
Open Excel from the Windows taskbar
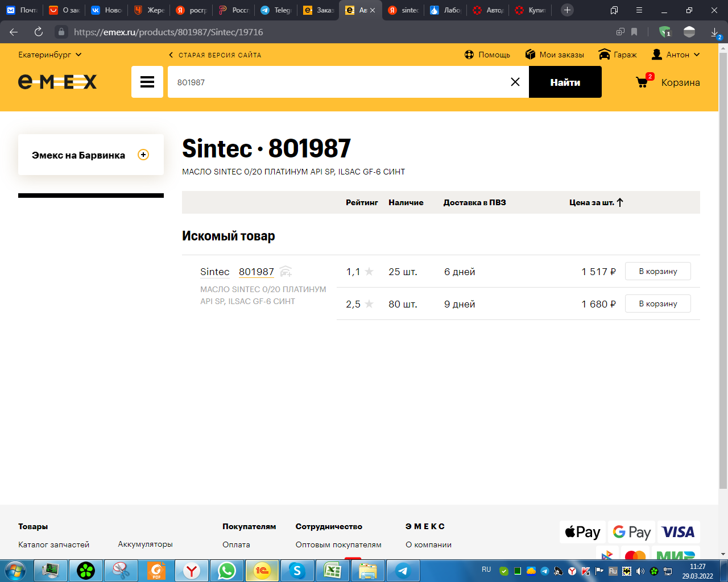coord(333,571)
